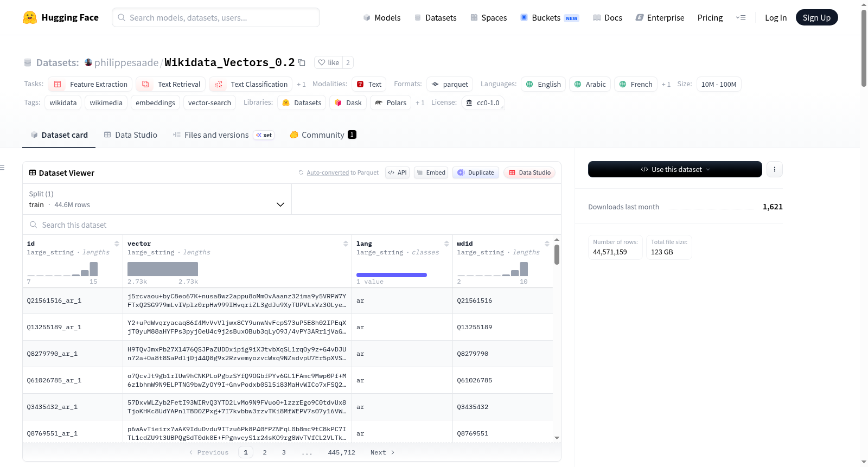Open the Files and versions tab
868x467 pixels.
224,135
